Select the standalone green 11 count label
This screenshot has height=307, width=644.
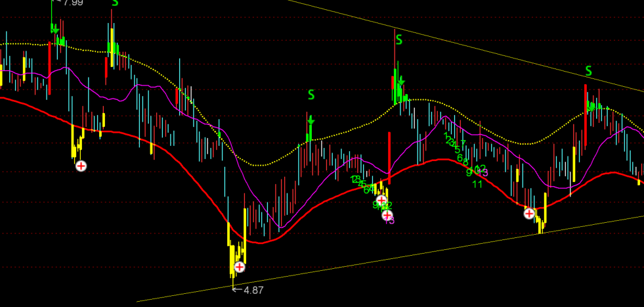click(477, 184)
